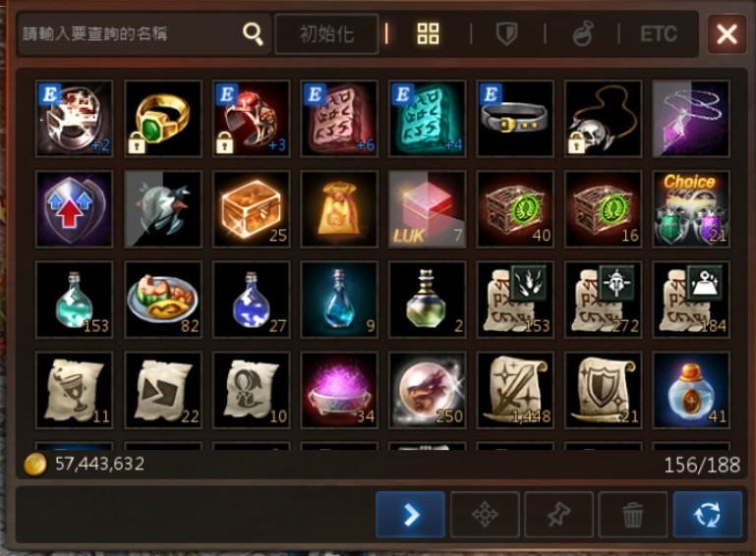The image size is (756, 556).
Task: Open the potion consumables tab
Action: point(582,34)
